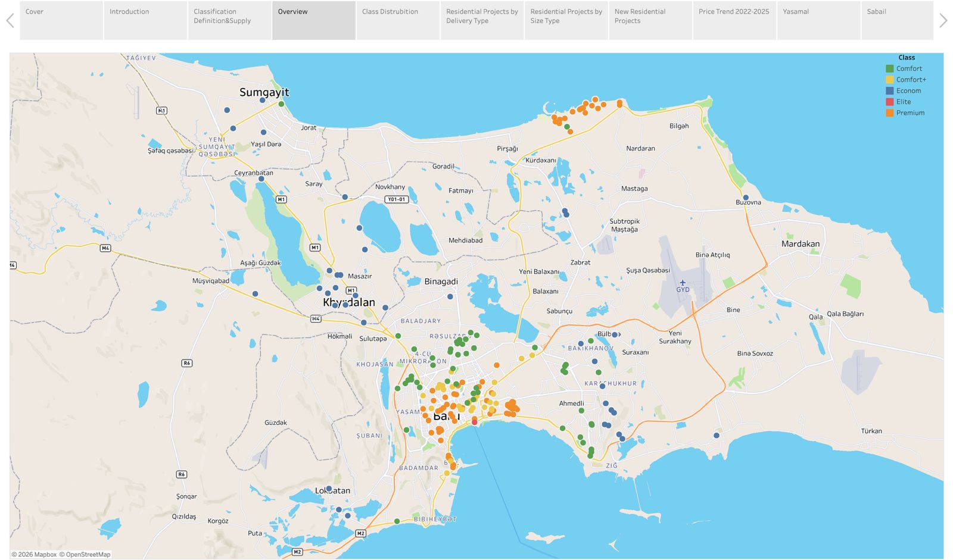Open Classification Definition&Supply tab

[230, 20]
